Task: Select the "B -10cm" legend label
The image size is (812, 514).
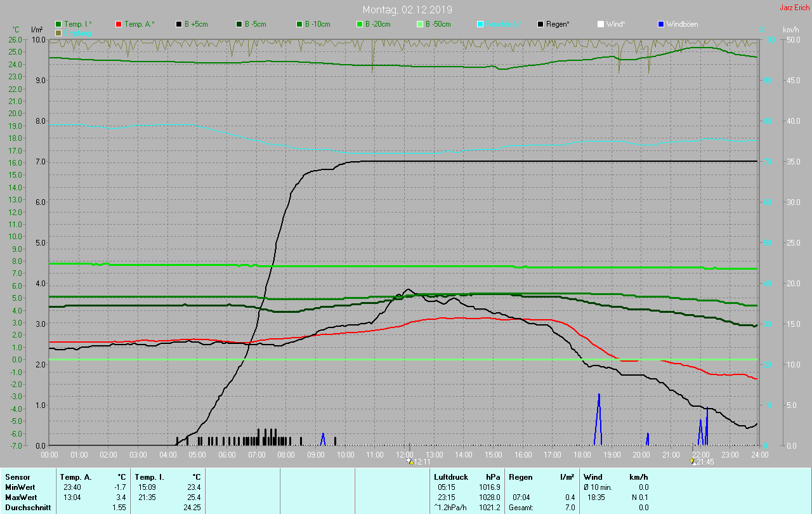Action: pyautogui.click(x=318, y=24)
